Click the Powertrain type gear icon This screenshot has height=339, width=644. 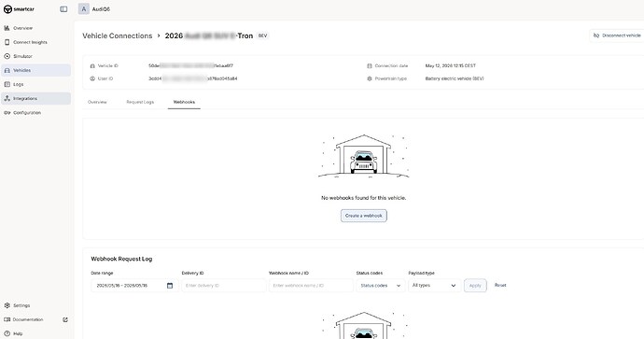click(x=370, y=78)
